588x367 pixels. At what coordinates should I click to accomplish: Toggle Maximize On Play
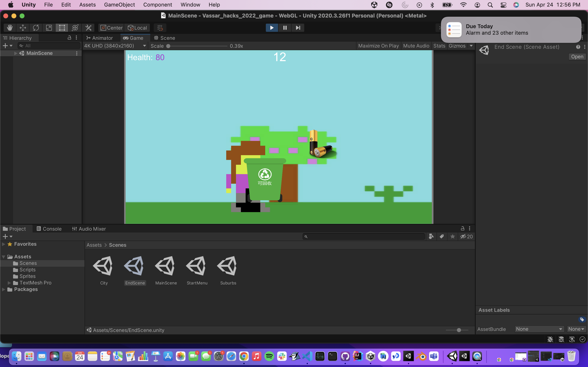(378, 46)
